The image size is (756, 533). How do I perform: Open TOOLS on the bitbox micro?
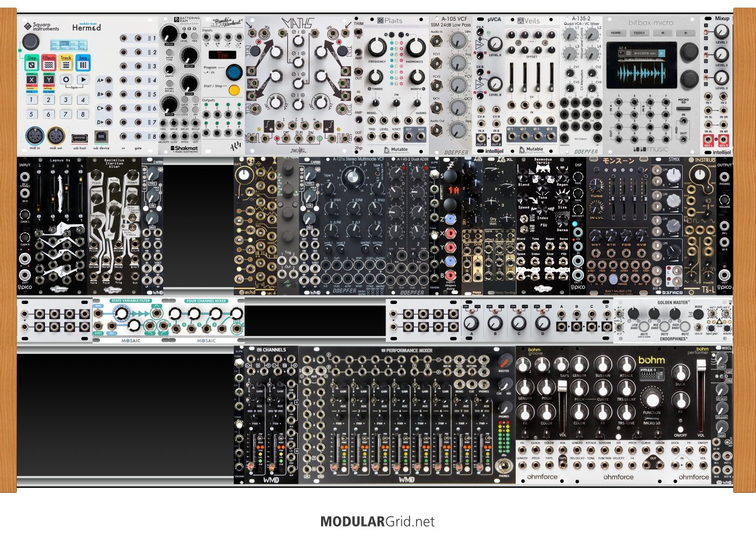[639, 33]
